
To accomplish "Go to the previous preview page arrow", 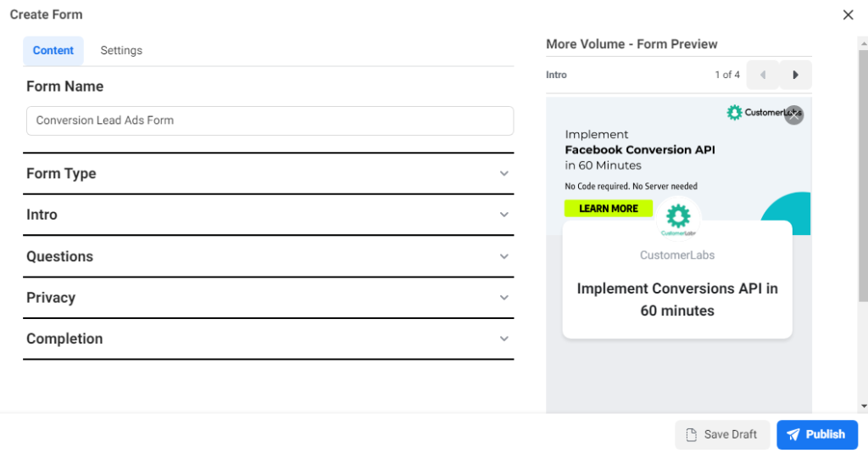I will coord(763,75).
